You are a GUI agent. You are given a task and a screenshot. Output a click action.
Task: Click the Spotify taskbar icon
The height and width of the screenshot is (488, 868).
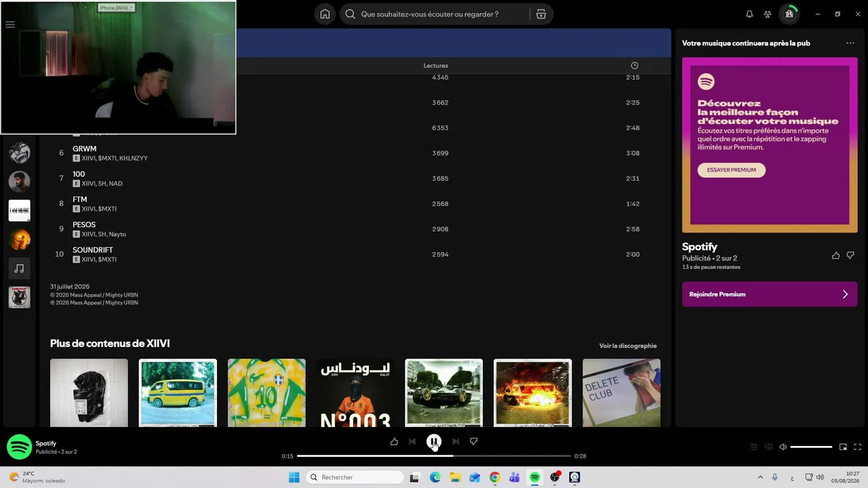(x=535, y=477)
